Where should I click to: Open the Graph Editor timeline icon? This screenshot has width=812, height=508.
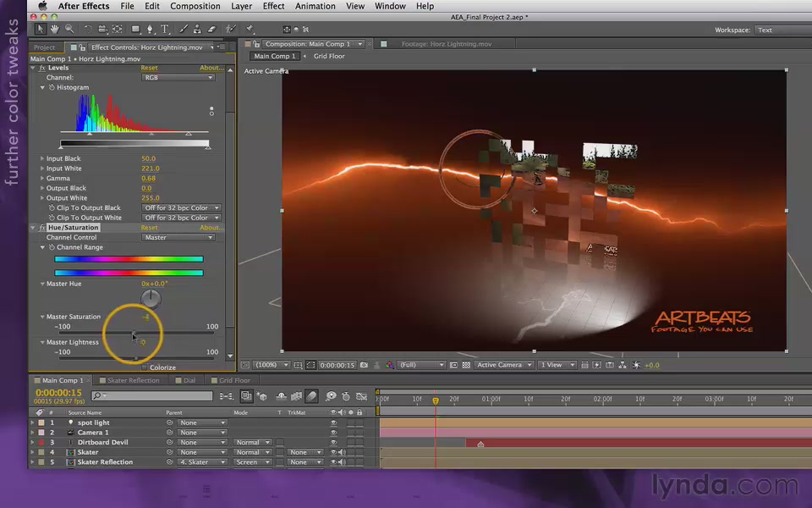[x=361, y=396]
